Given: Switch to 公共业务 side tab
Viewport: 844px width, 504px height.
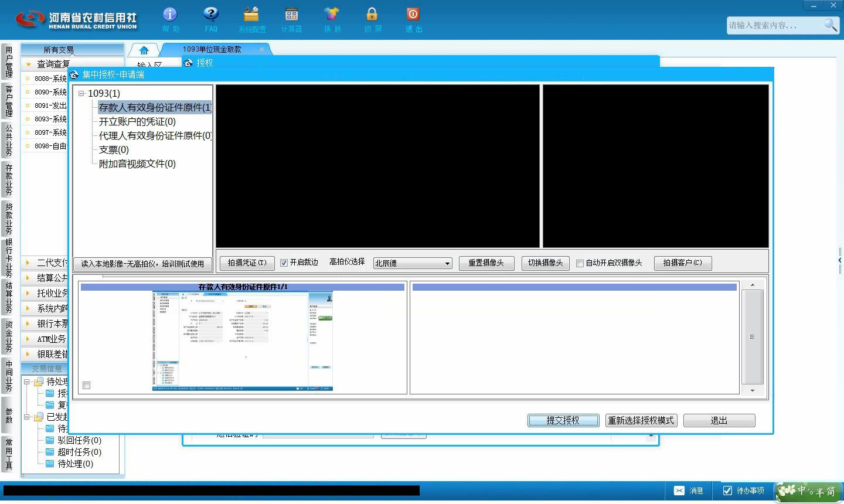Looking at the screenshot, I should click(8, 140).
